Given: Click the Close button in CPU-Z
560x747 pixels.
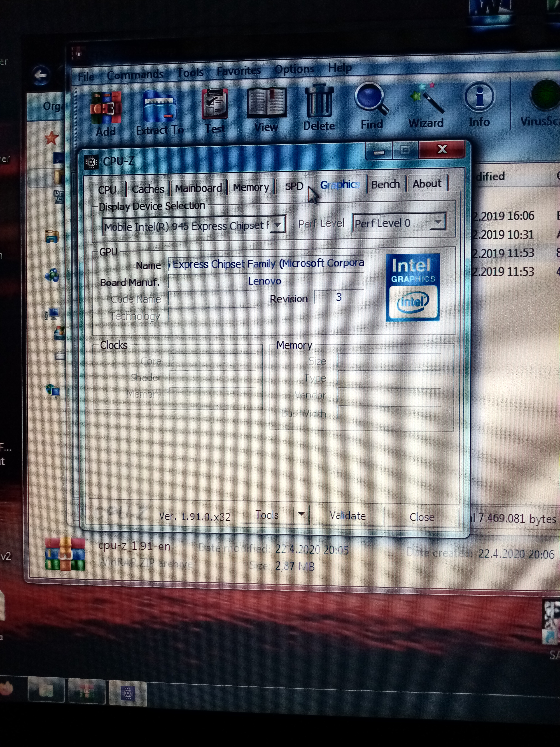Looking at the screenshot, I should point(422,517).
